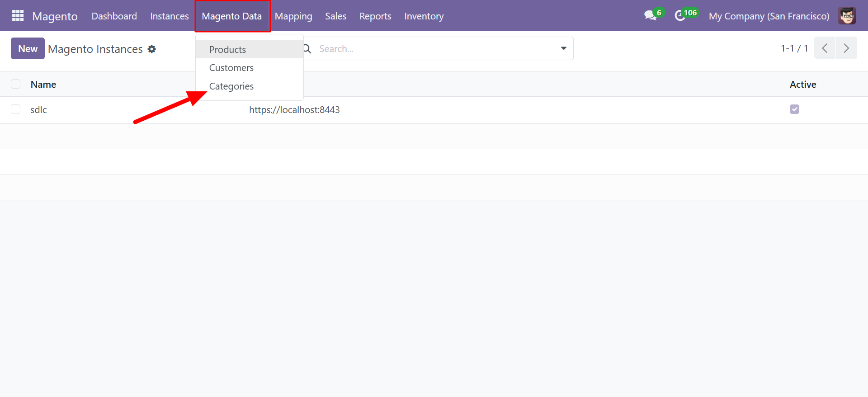Screen dimensions: 868x397
Task: Click the 1-1 / 1 pager counter
Action: [x=794, y=48]
